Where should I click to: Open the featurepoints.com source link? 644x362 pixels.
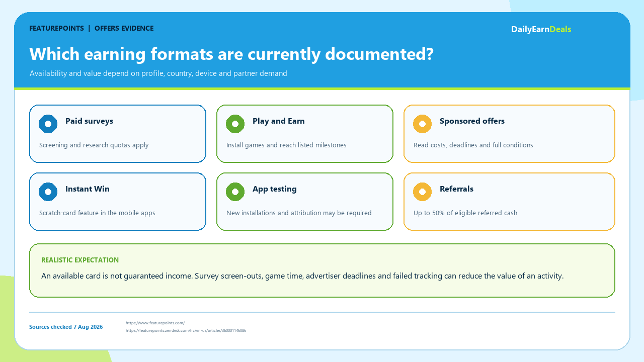tap(155, 323)
